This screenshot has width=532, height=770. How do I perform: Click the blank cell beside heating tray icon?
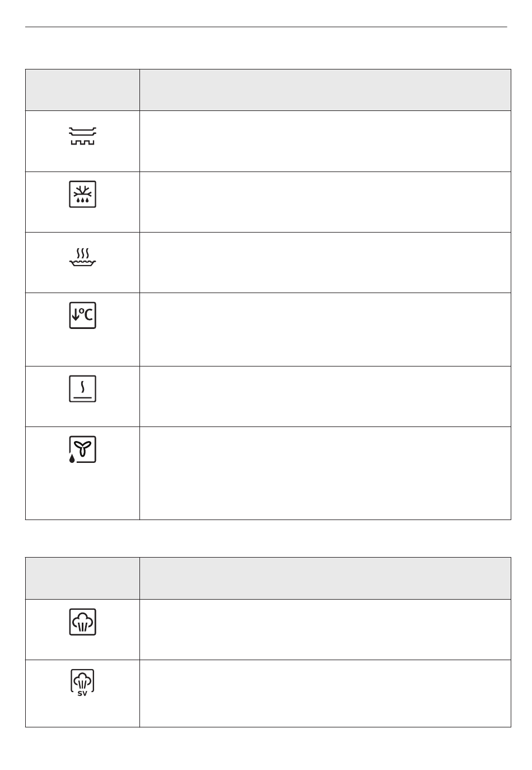coord(325,141)
